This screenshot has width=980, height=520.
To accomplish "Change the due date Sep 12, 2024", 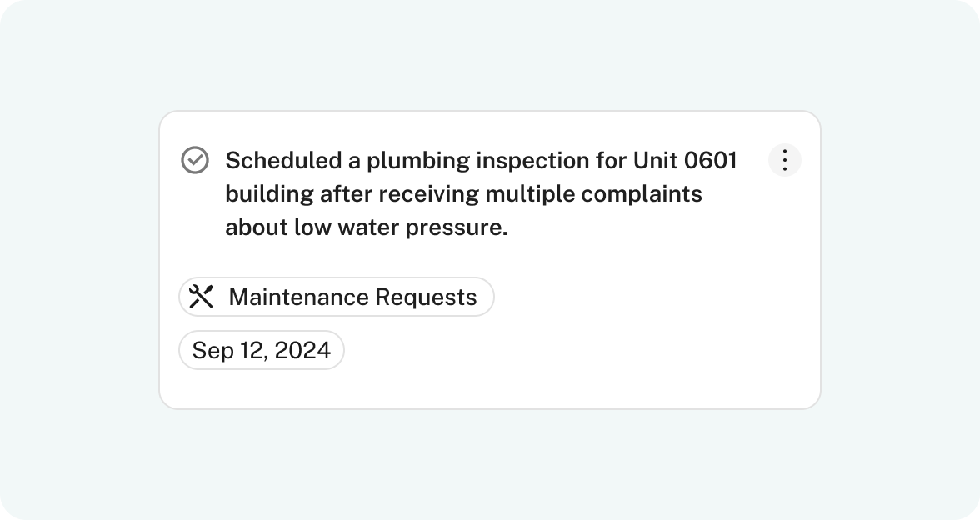I will click(262, 350).
